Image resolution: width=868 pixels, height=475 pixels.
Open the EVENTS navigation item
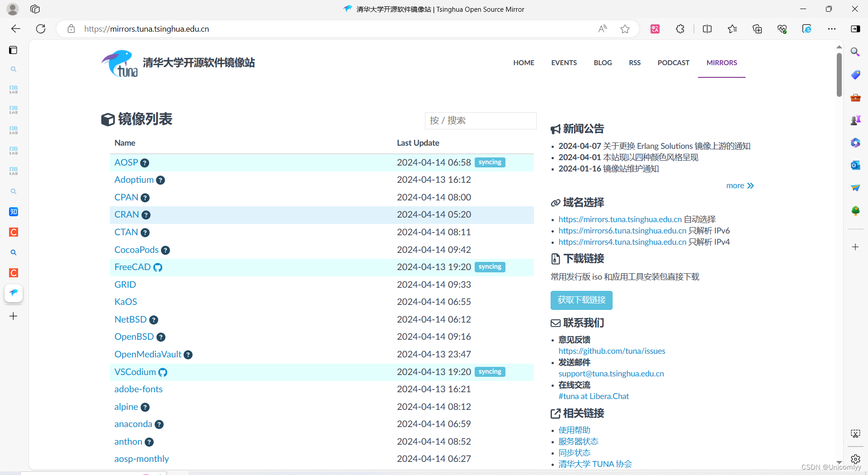pyautogui.click(x=564, y=63)
